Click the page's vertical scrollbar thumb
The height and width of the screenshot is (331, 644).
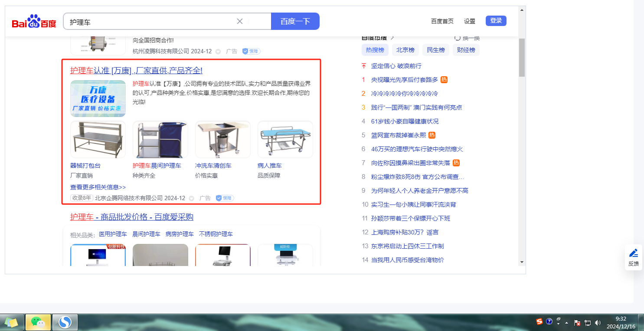[x=522, y=57]
